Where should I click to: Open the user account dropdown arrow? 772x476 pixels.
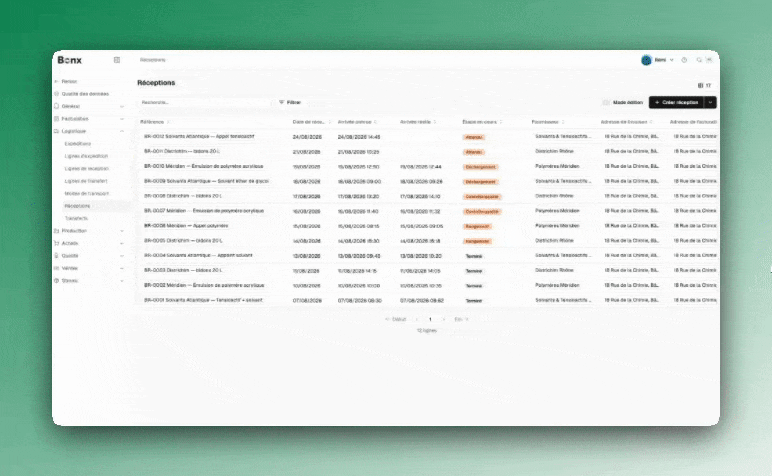tap(672, 60)
